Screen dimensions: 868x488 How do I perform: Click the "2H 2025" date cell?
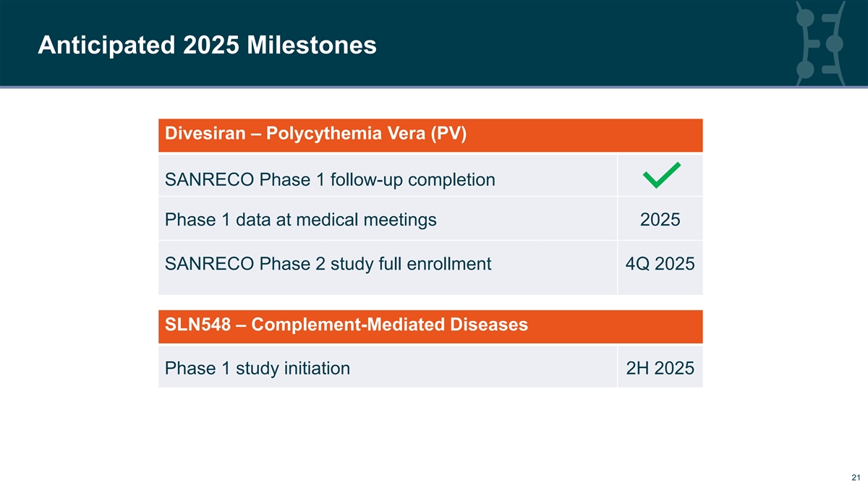click(660, 369)
